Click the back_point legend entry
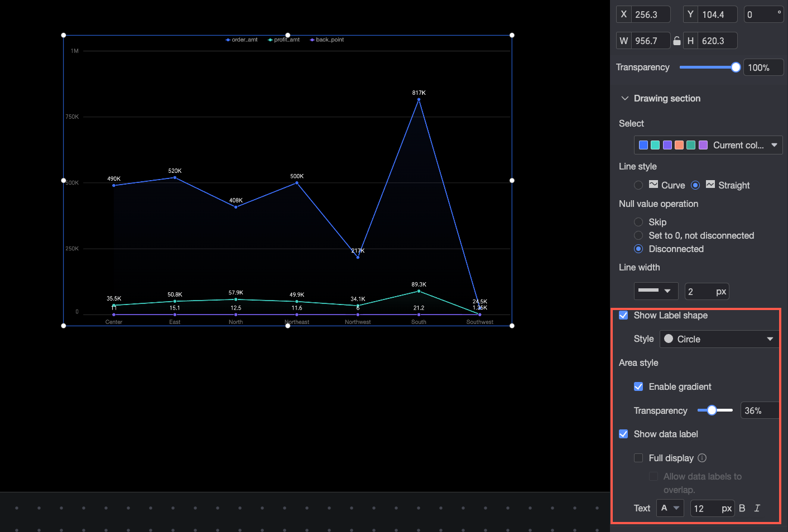The image size is (788, 532). (x=327, y=40)
